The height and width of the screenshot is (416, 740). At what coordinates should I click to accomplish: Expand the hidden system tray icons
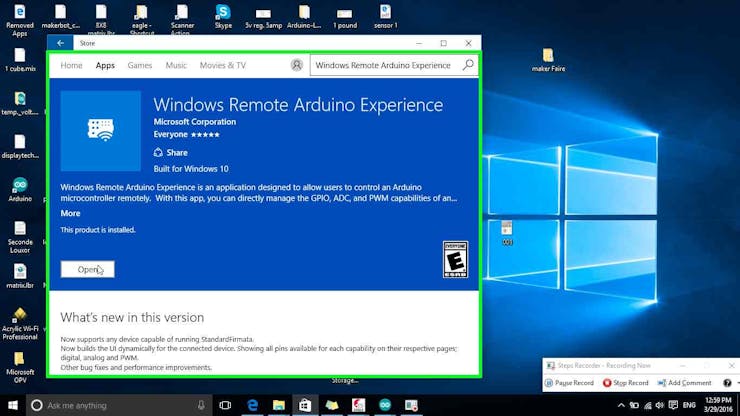[621, 405]
